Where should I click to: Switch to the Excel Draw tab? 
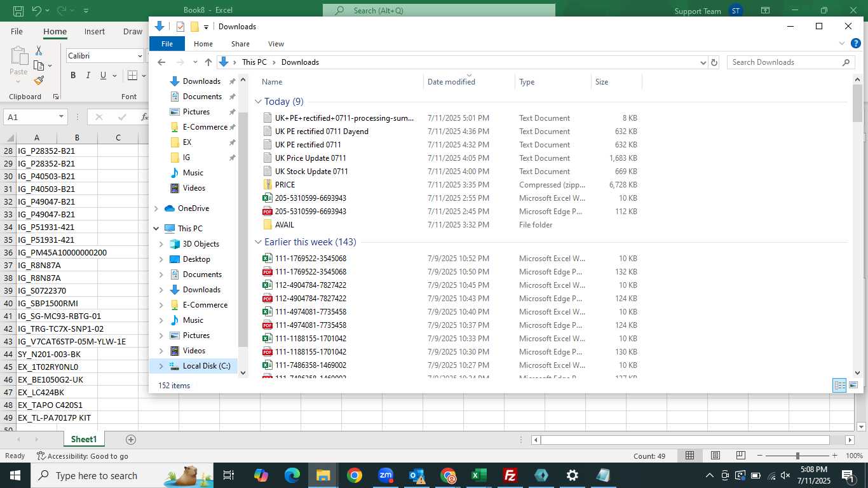click(x=133, y=31)
